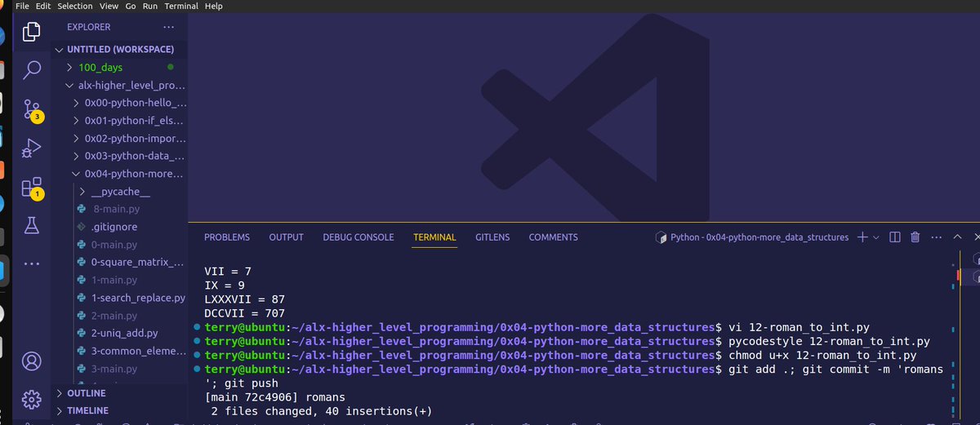Open the Edit menu
Screen dimensions: 980x425
click(43, 6)
